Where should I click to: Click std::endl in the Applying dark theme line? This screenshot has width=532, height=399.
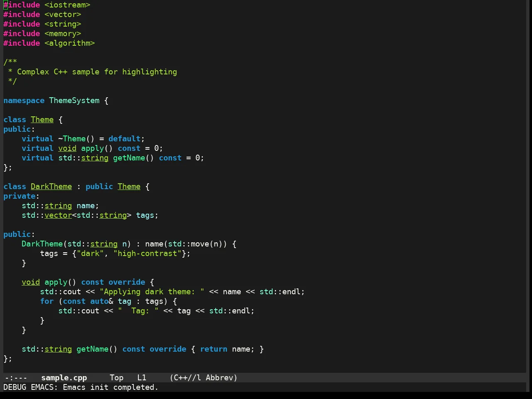click(280, 292)
